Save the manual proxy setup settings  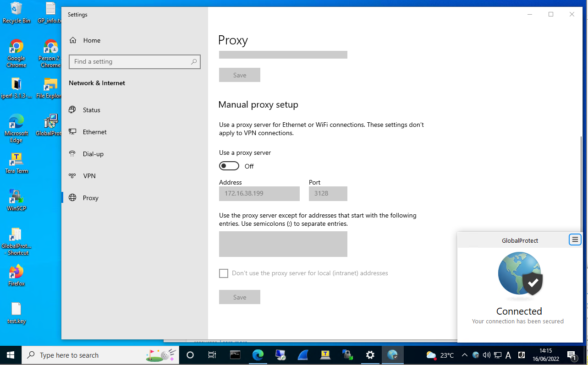coord(239,297)
